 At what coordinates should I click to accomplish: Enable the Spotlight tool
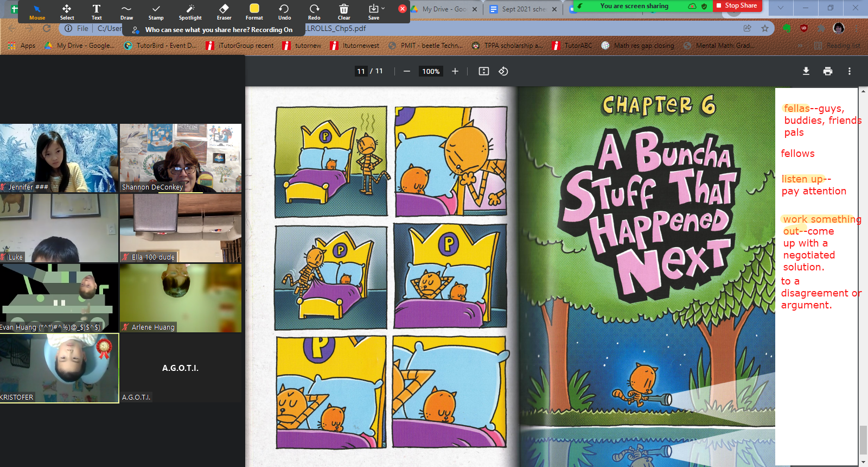point(190,12)
